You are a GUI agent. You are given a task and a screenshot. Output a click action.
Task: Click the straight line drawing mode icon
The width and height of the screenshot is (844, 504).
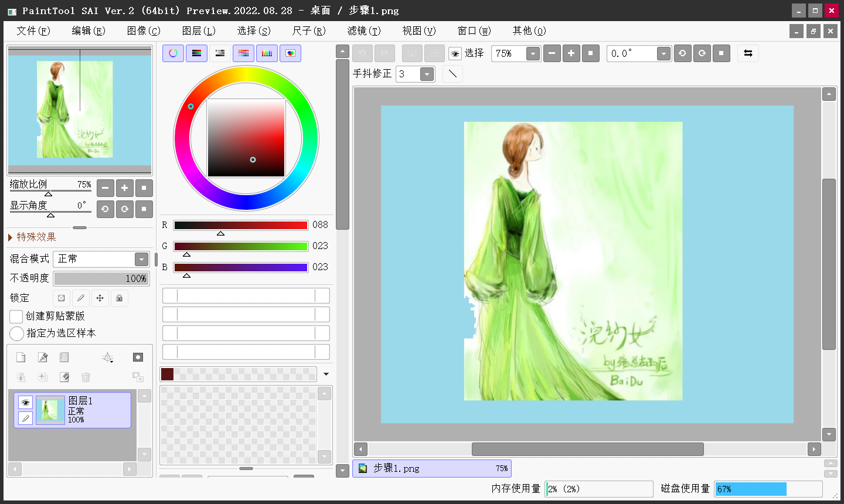coord(452,74)
